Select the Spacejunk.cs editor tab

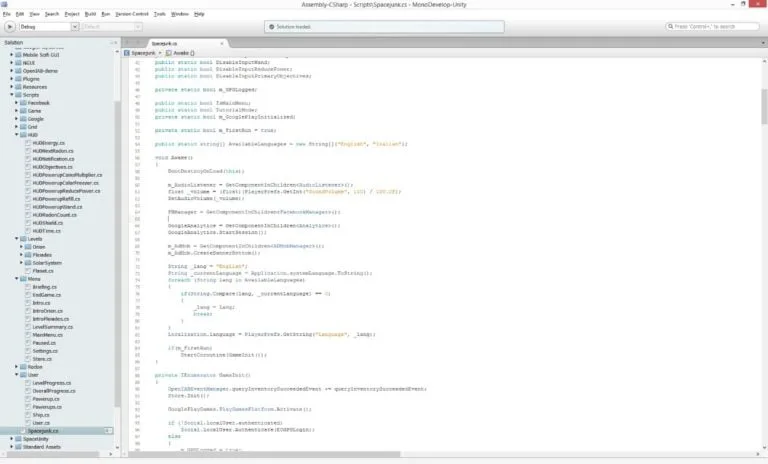pos(186,44)
